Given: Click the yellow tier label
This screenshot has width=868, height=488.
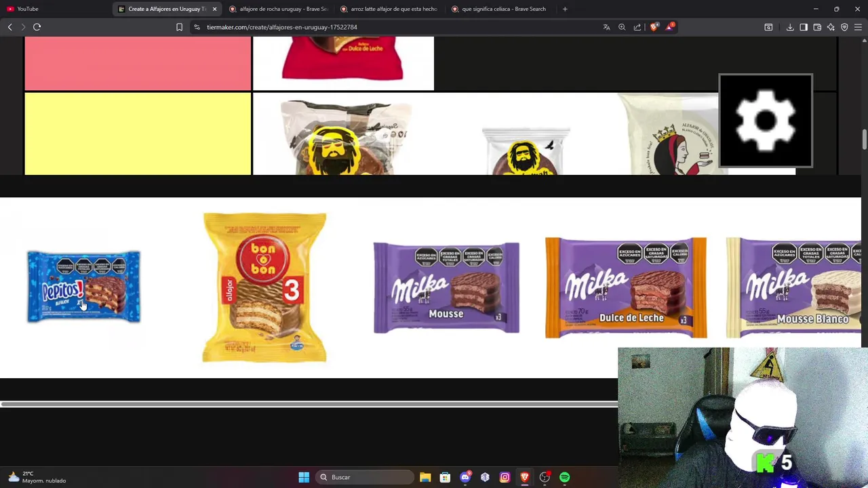Looking at the screenshot, I should pos(138,134).
